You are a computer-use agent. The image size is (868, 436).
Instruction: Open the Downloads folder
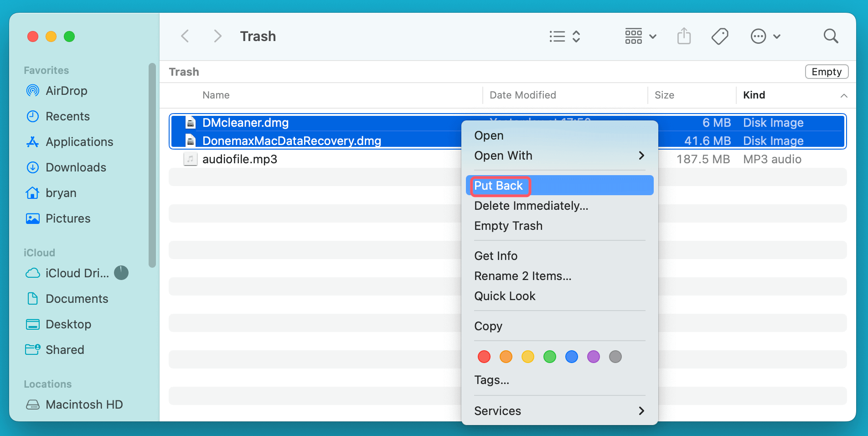(x=76, y=167)
